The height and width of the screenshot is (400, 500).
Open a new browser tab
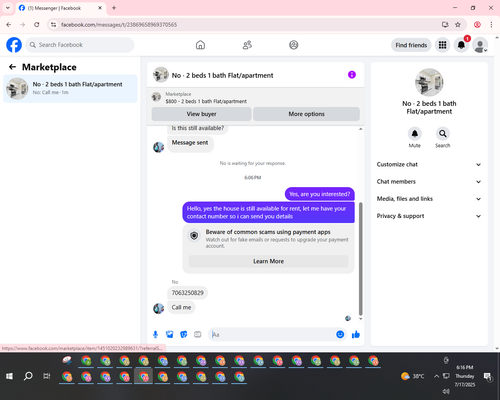[x=114, y=8]
